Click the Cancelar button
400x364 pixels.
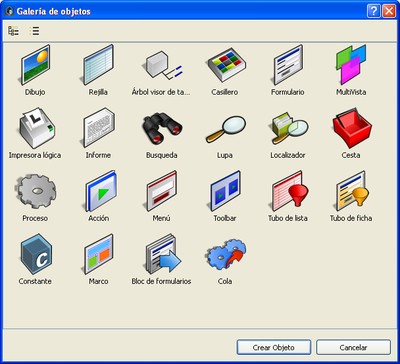353,347
